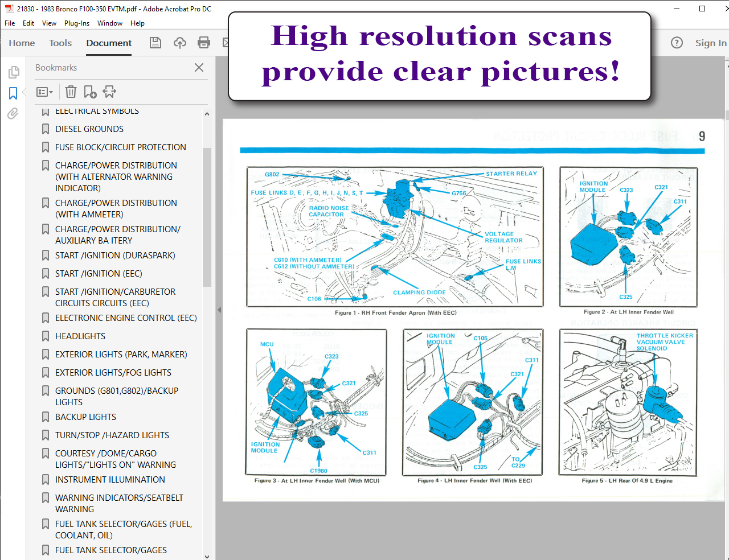Click the bookmarks list scroll-down arrow
This screenshot has height=560, width=729.
[207, 557]
